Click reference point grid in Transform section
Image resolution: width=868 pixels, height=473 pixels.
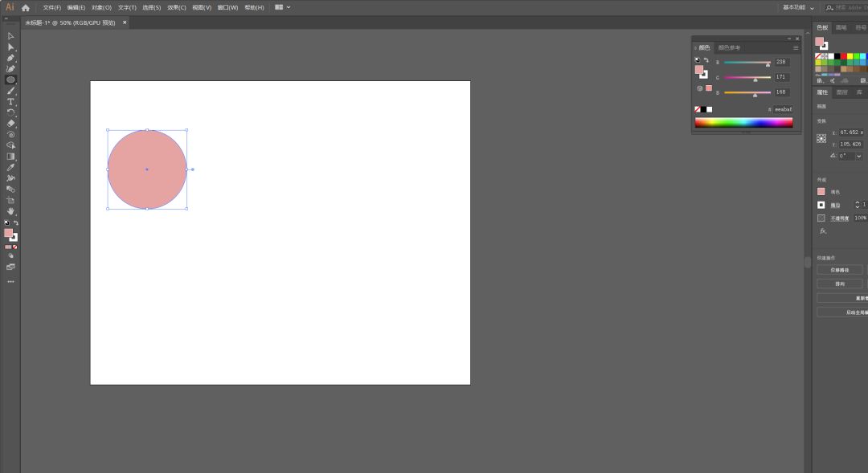(x=821, y=138)
